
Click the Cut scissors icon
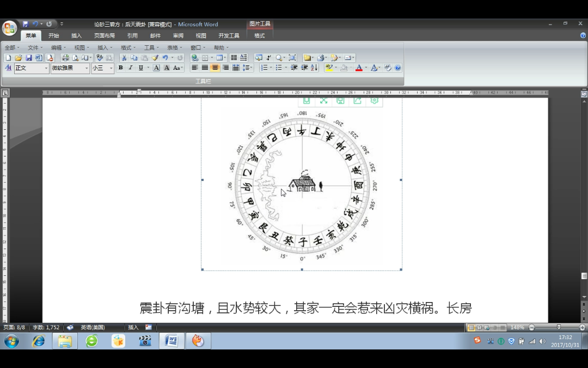(124, 58)
